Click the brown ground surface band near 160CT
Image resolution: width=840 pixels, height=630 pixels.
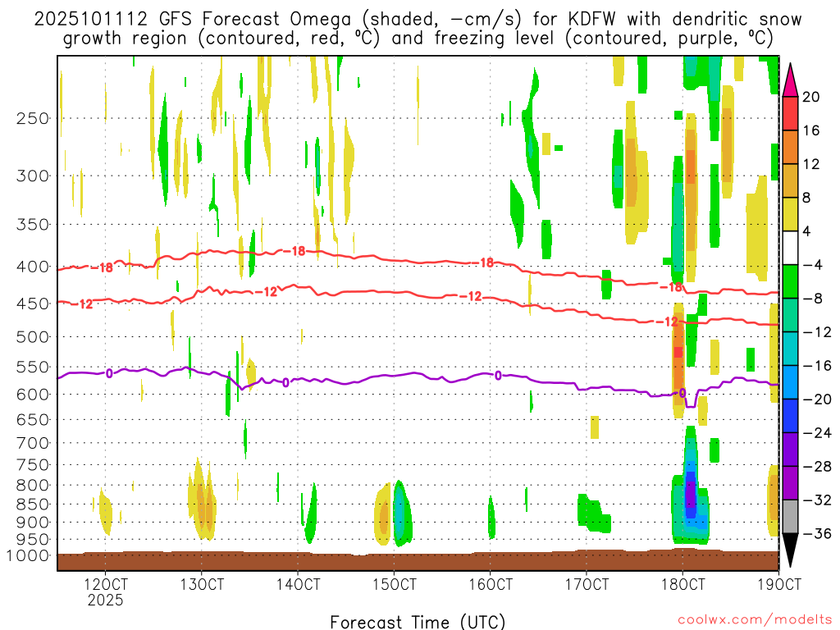(490, 561)
